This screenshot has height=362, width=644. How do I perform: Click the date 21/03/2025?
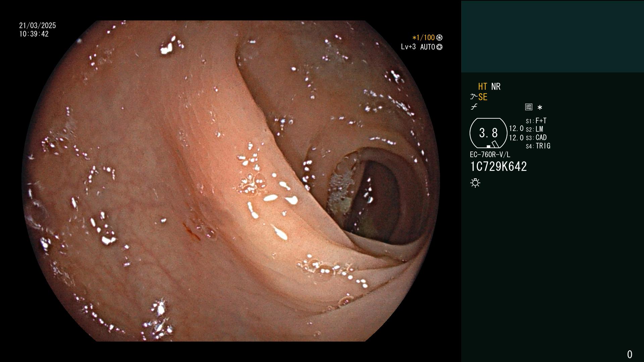tap(38, 25)
